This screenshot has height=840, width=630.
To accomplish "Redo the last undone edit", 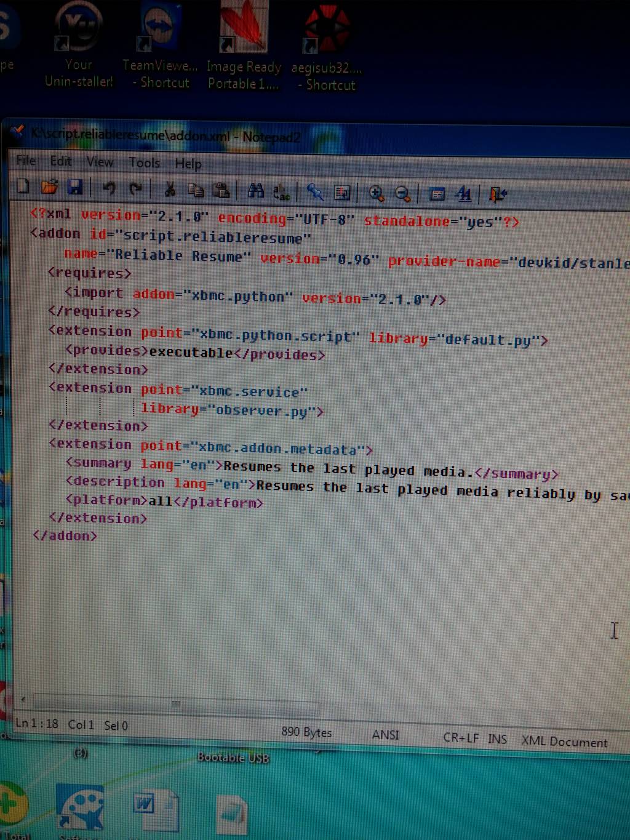I will click(x=136, y=189).
